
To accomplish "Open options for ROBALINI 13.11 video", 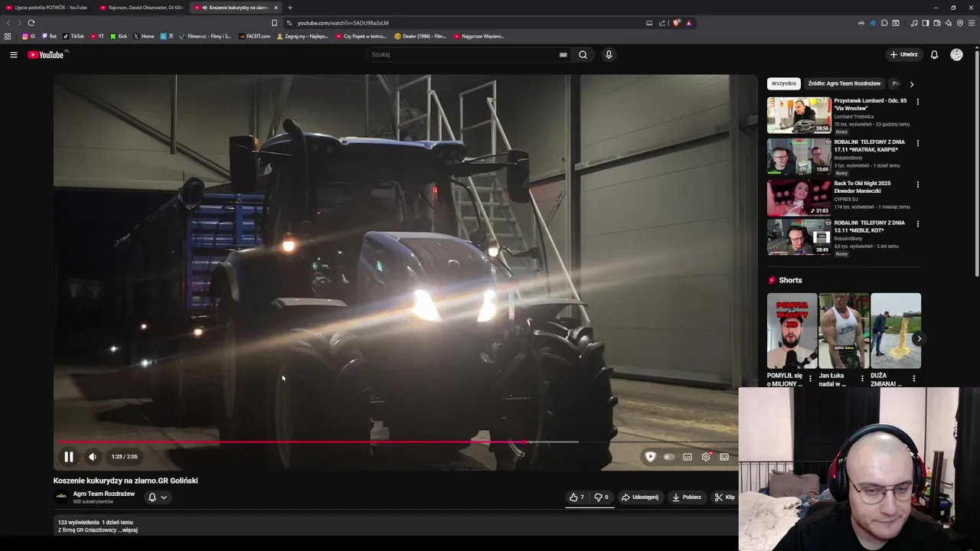I will coord(918,223).
